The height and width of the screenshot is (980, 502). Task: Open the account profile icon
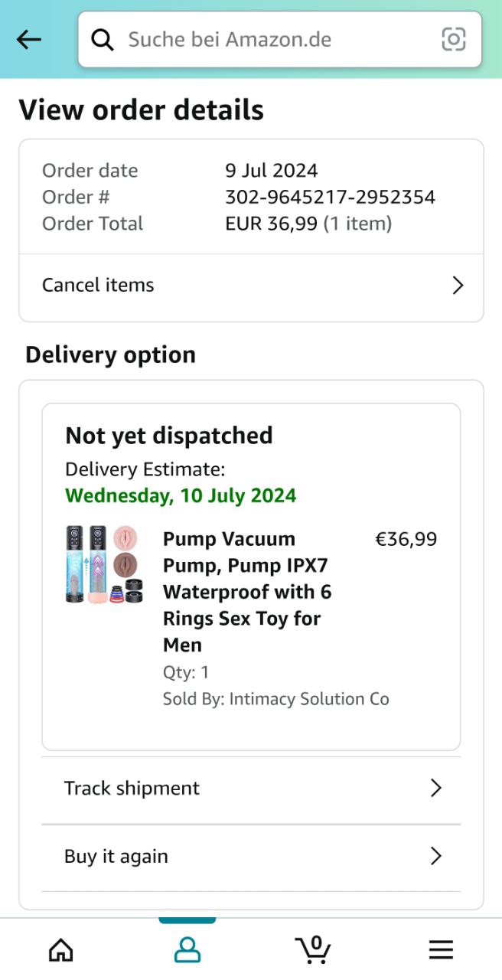(187, 950)
